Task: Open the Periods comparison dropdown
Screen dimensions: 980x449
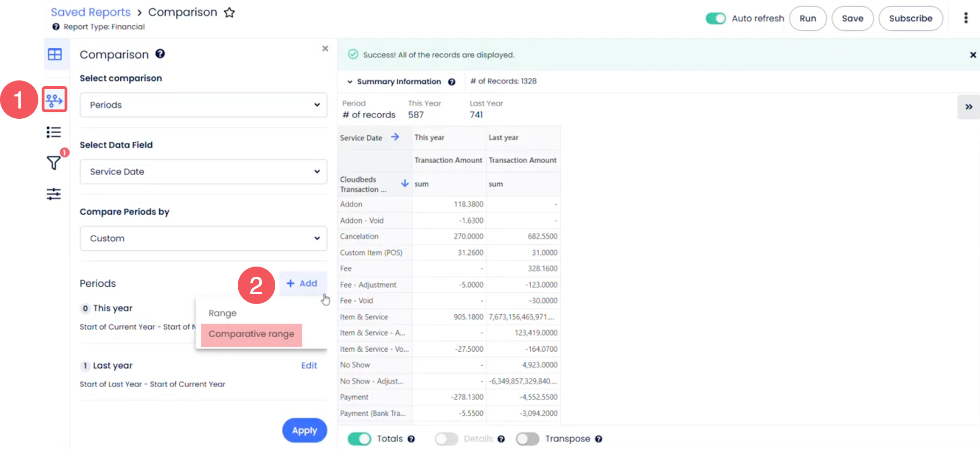Action: click(x=203, y=105)
